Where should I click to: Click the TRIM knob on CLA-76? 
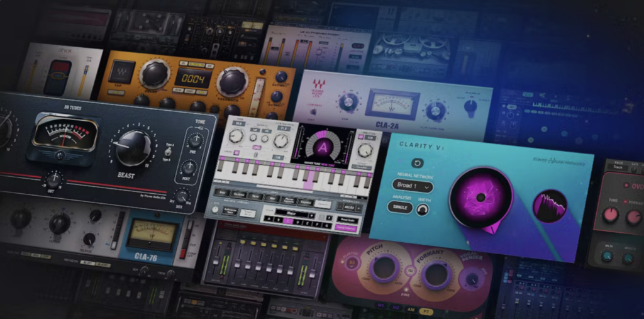pos(171,274)
